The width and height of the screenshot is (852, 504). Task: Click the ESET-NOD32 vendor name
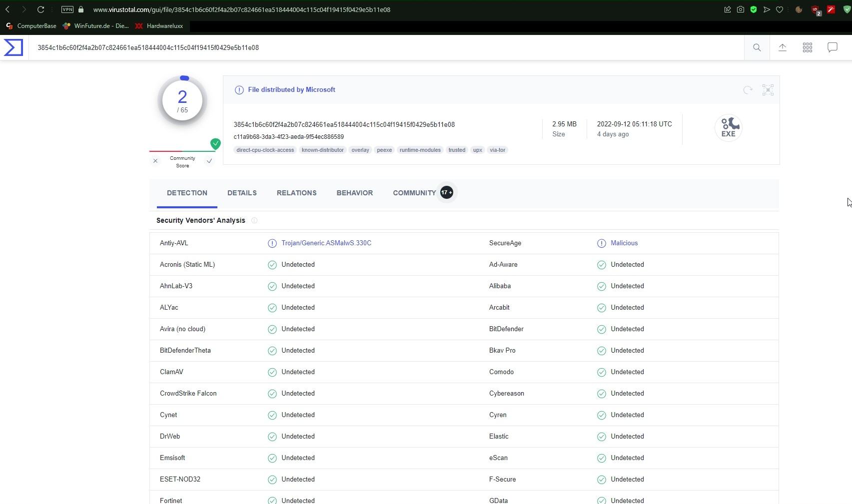point(180,480)
